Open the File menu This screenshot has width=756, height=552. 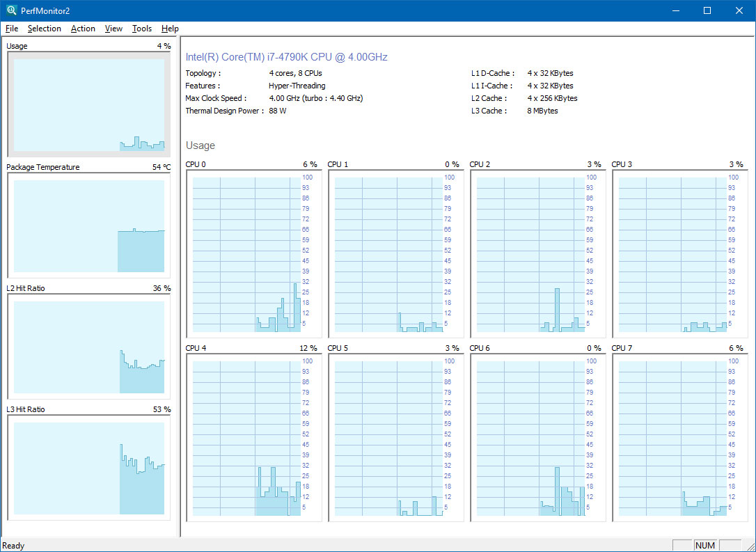(12, 29)
